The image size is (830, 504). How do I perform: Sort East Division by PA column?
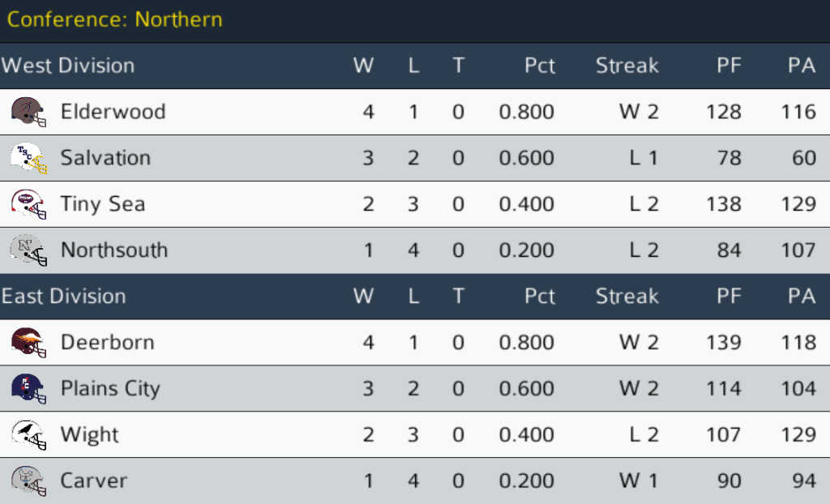[x=801, y=296]
